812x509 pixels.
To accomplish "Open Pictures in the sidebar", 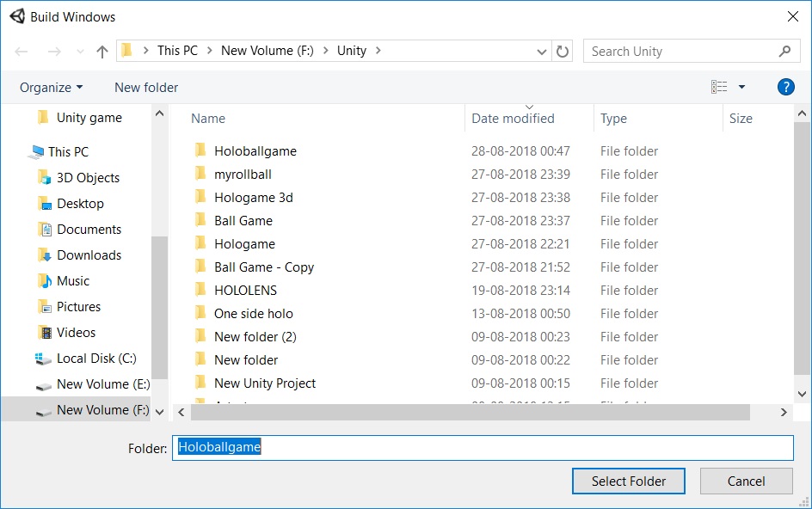I will (x=70, y=307).
